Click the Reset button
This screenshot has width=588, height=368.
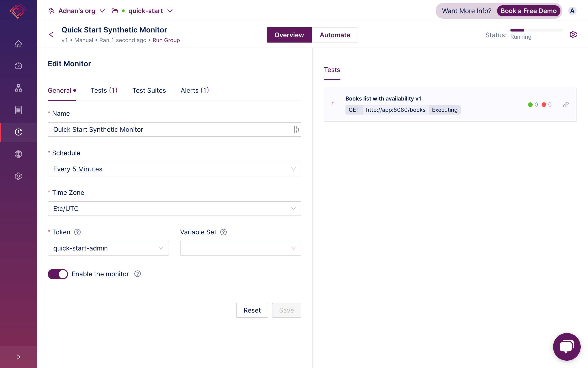[x=252, y=310]
